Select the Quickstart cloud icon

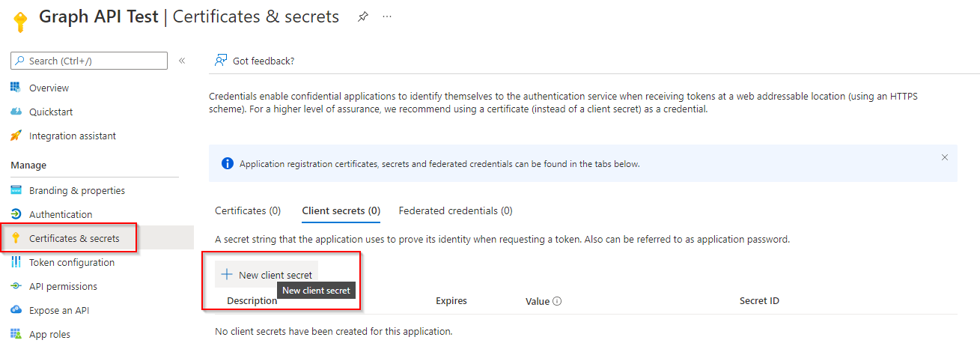(x=16, y=112)
